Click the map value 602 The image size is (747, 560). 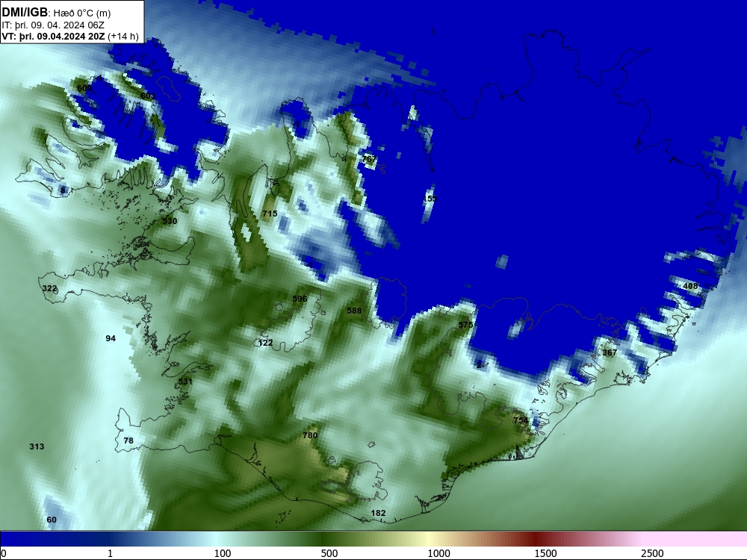[x=84, y=89]
